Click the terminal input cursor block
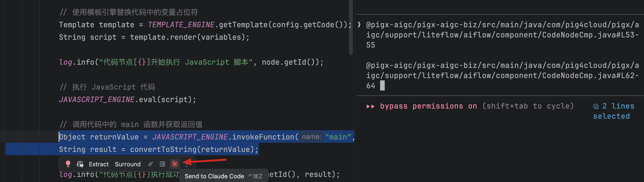Screen dimensions: 644x182 pyautogui.click(x=382, y=85)
